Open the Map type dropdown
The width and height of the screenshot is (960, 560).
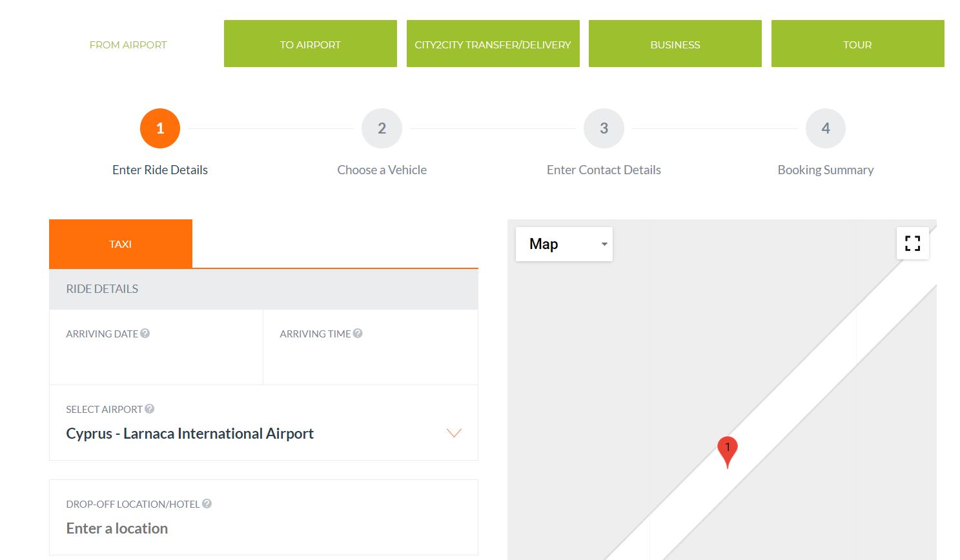coord(564,244)
